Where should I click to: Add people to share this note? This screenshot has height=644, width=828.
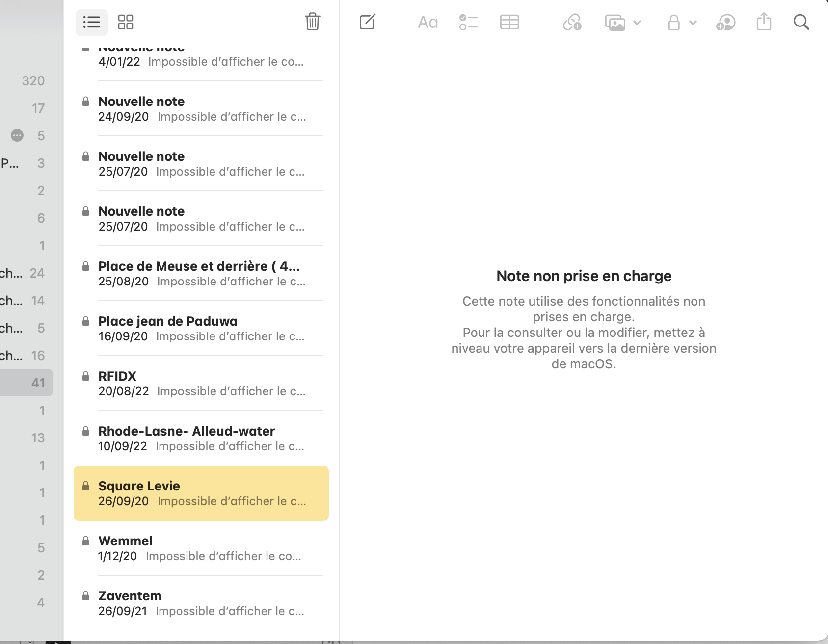pos(725,22)
